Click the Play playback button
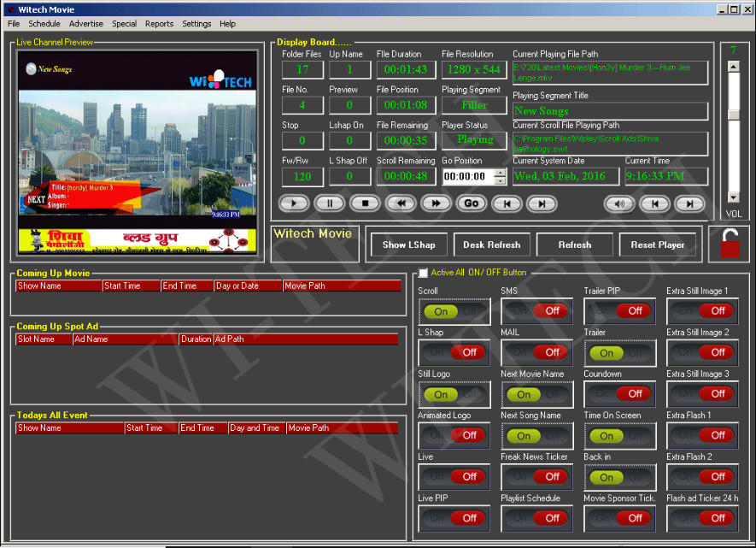The height and width of the screenshot is (548, 756). point(294,203)
